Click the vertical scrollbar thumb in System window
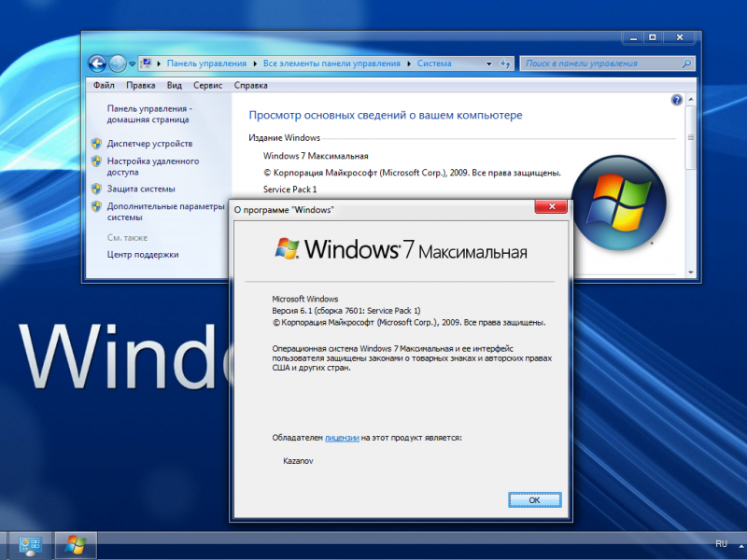The height and width of the screenshot is (560, 747). pos(691,137)
